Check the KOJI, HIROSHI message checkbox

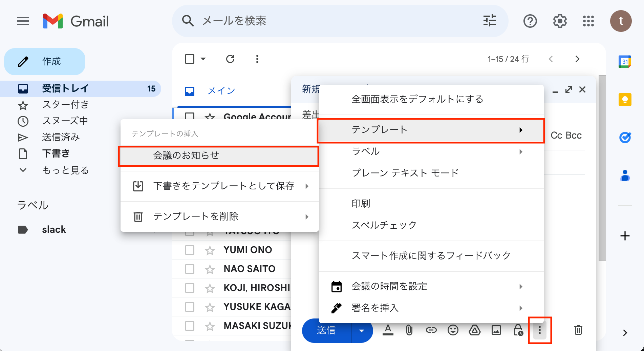pyautogui.click(x=190, y=288)
